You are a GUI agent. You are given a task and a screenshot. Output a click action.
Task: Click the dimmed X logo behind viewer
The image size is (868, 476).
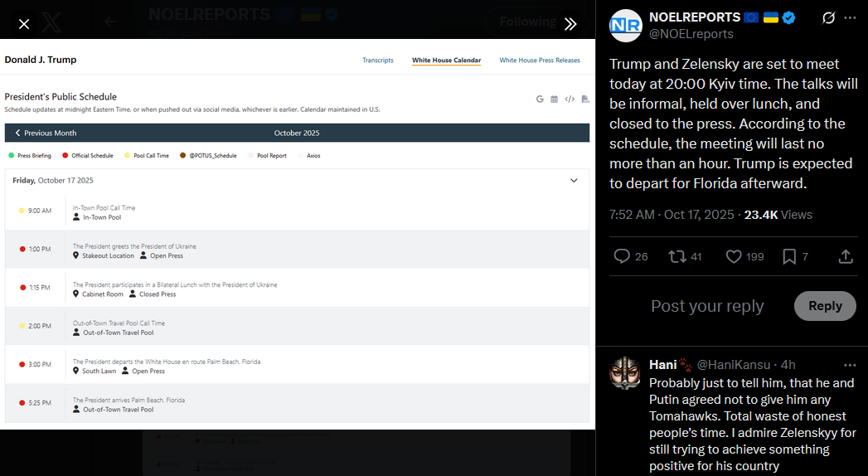[x=51, y=22]
